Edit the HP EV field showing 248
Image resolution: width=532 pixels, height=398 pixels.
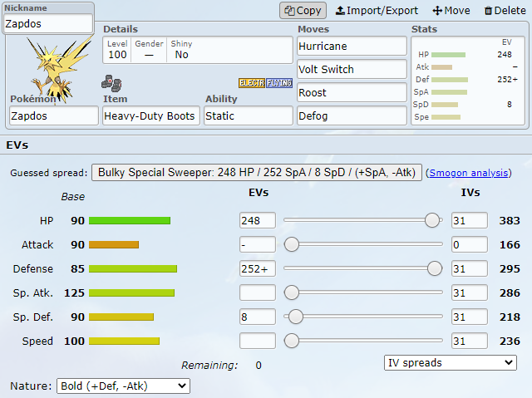258,220
